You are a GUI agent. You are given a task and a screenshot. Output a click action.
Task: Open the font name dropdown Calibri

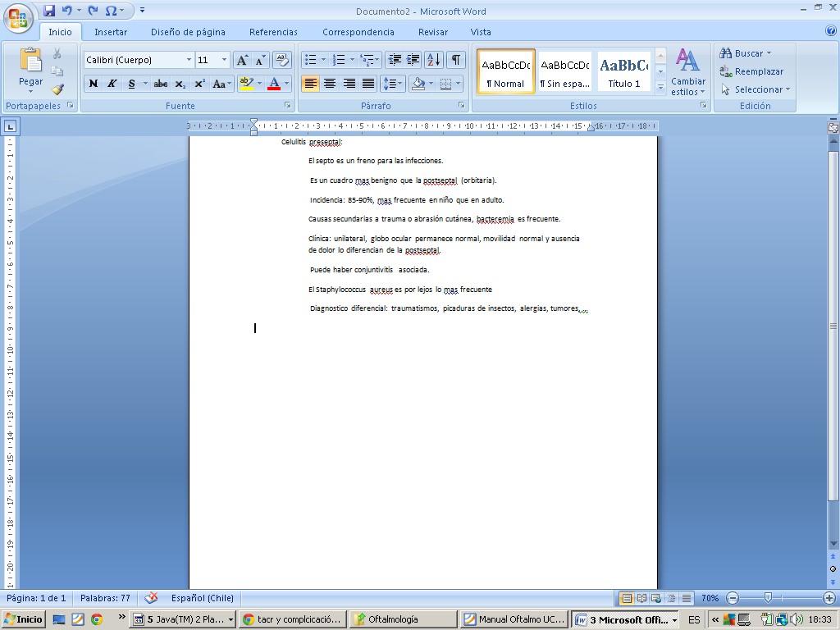[x=189, y=60]
